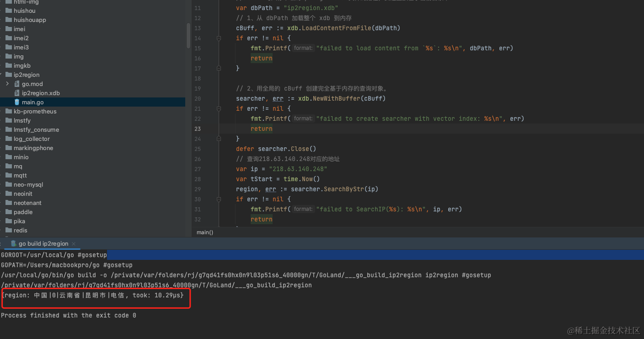Click line number 28 in the gutter
644x339 pixels.
point(198,179)
